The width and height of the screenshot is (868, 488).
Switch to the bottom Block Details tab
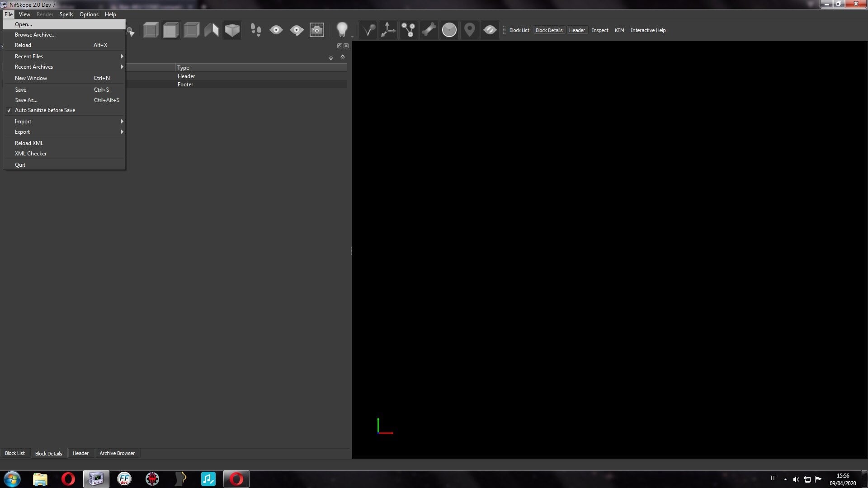click(49, 453)
